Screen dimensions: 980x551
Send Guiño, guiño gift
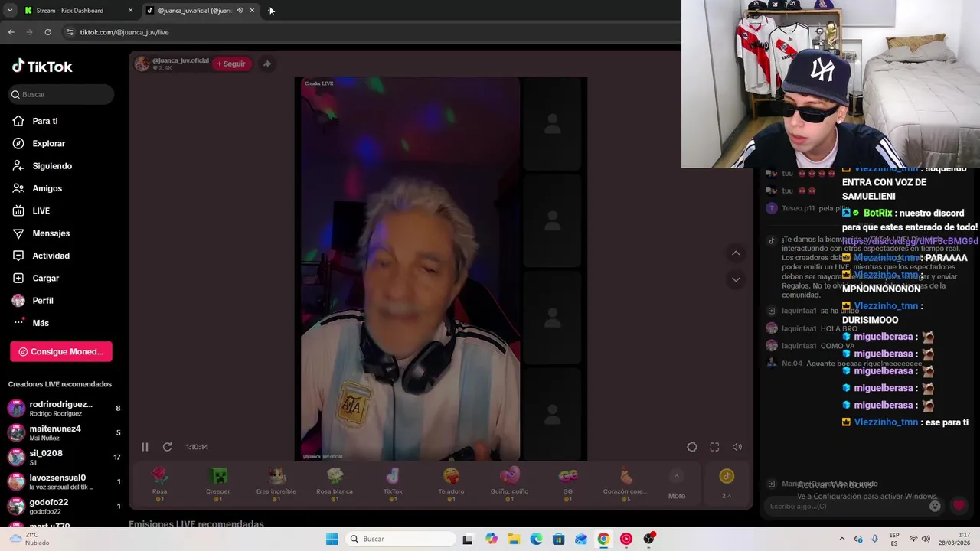point(509,484)
